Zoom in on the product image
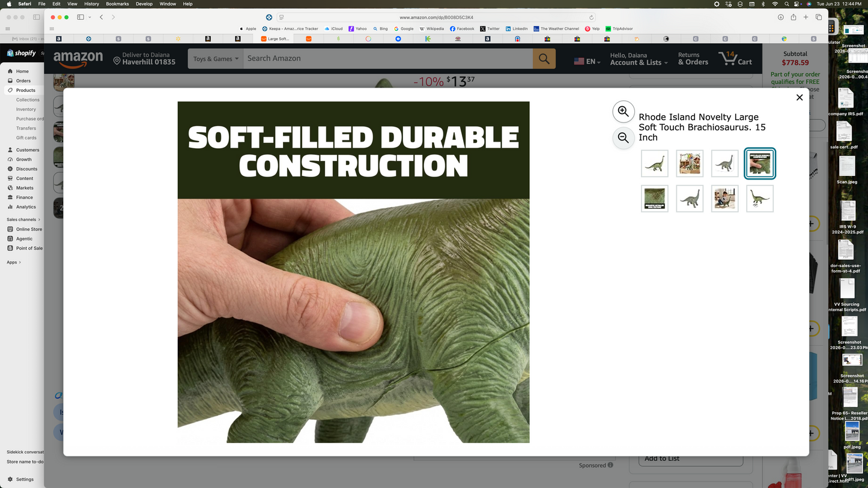Viewport: 868px width, 488px height. click(624, 112)
